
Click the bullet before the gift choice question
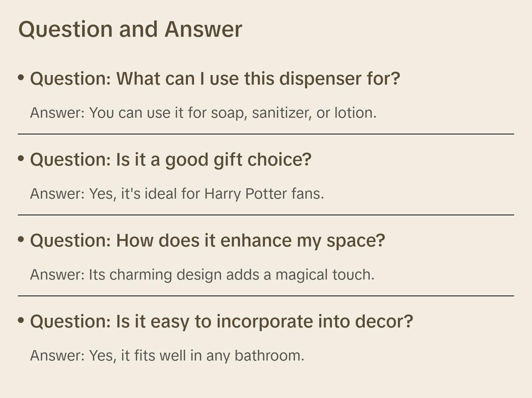(21, 158)
